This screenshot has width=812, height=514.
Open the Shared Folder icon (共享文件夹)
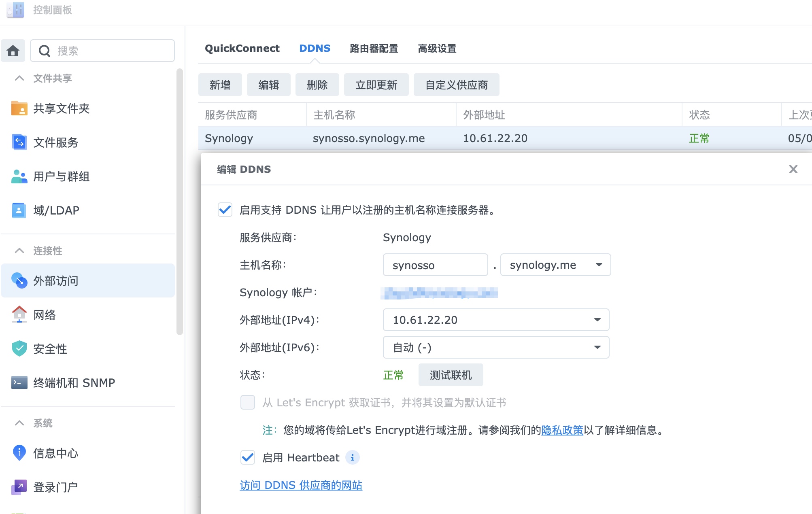click(19, 108)
